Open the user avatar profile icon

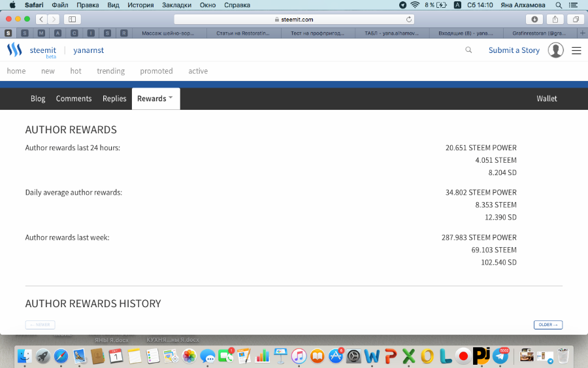(x=555, y=50)
